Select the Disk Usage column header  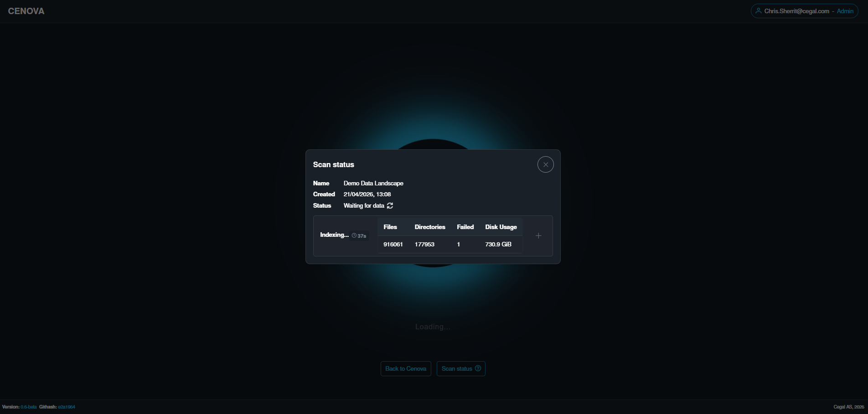coord(501,227)
